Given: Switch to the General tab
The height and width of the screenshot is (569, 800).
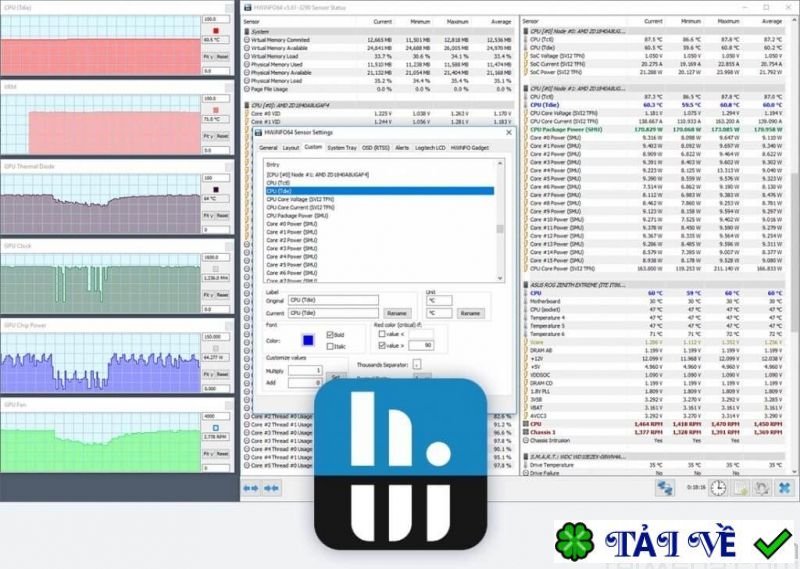Looking at the screenshot, I should (x=268, y=147).
